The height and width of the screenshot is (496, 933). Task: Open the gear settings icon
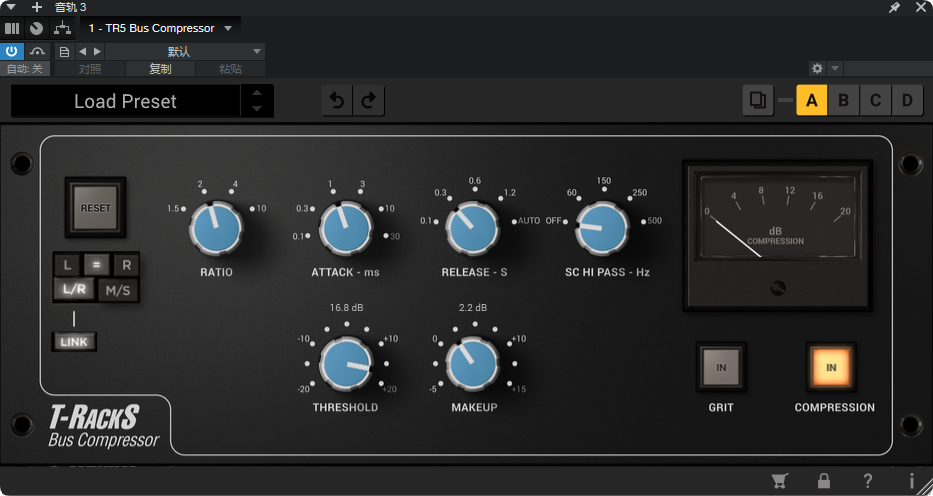817,68
